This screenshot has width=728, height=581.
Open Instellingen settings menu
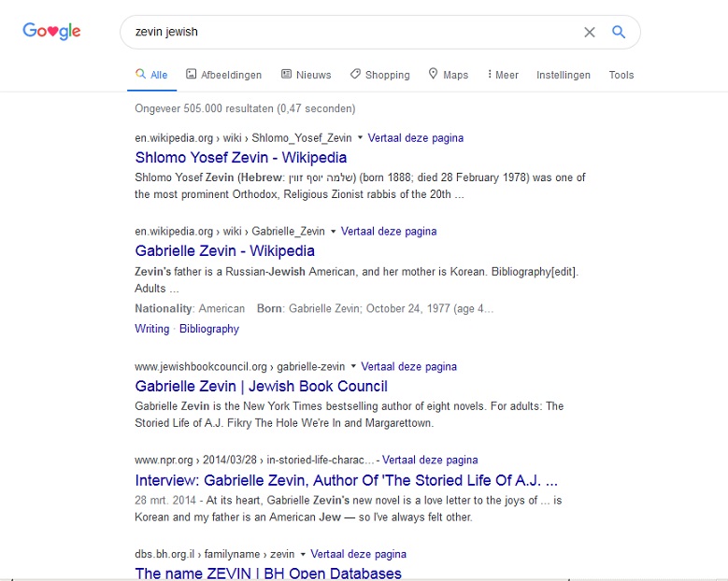(564, 75)
